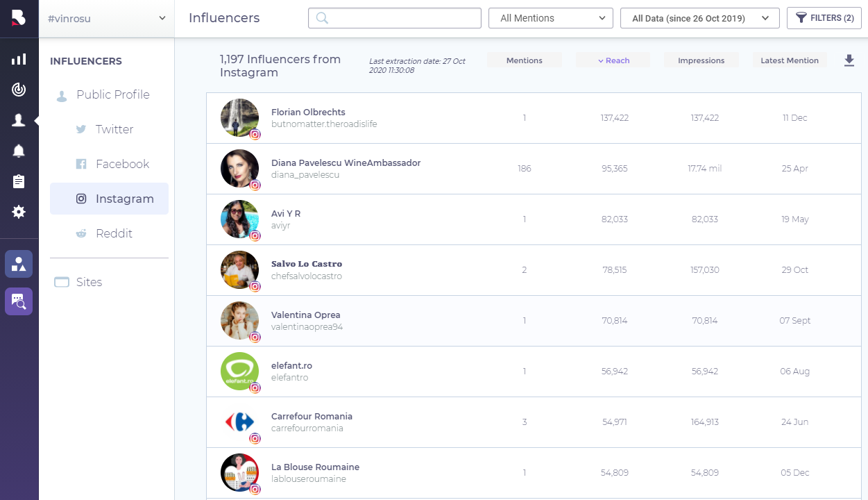Open Valentina Oprea influencer name
The image size is (868, 500).
pyautogui.click(x=306, y=315)
